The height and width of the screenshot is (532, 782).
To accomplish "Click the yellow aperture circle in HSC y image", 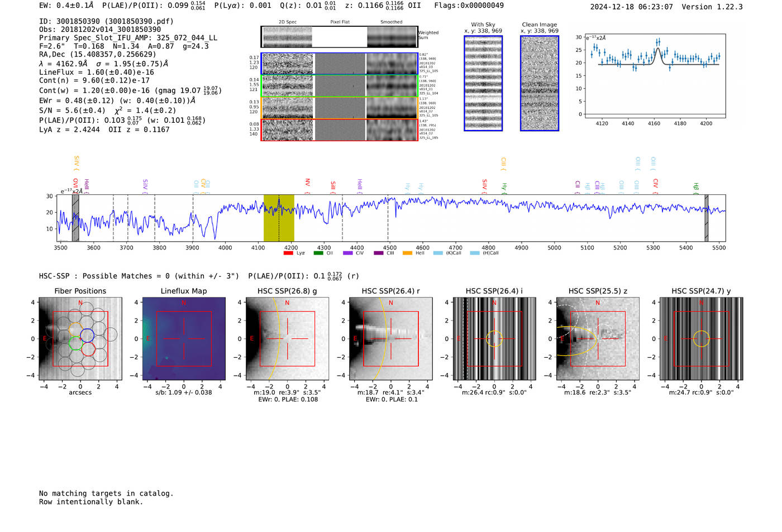I will pos(702,339).
